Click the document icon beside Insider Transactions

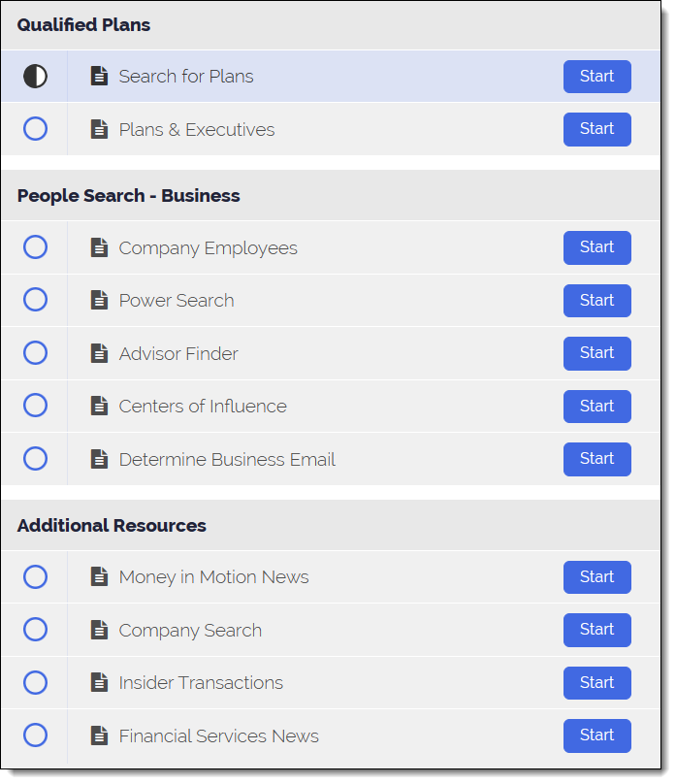coord(98,682)
